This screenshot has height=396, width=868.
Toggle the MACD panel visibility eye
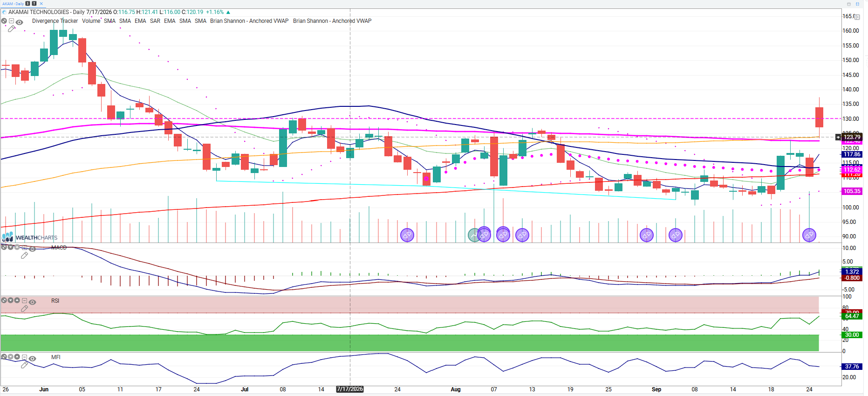click(x=32, y=249)
